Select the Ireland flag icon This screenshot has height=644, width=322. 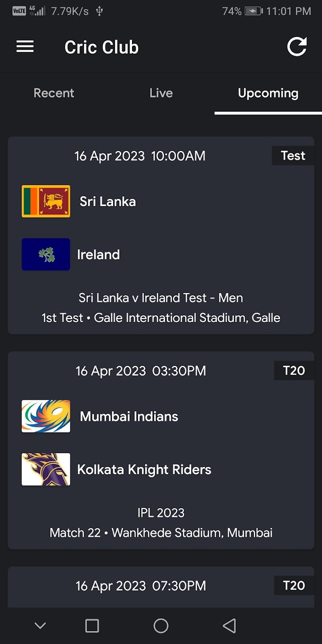(46, 254)
